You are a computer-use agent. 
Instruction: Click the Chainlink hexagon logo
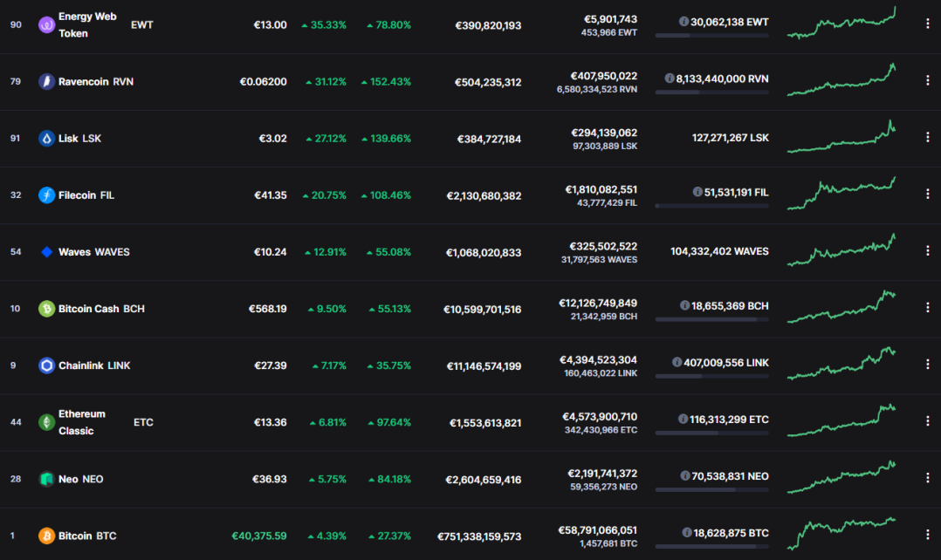[x=47, y=365]
